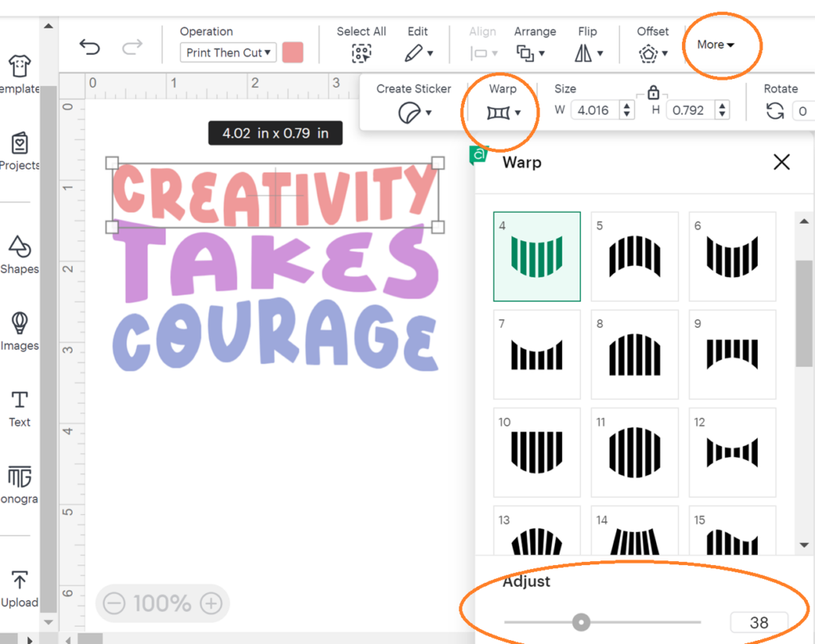This screenshot has width=815, height=644.
Task: Zoom in using the plus icon
Action: point(210,603)
